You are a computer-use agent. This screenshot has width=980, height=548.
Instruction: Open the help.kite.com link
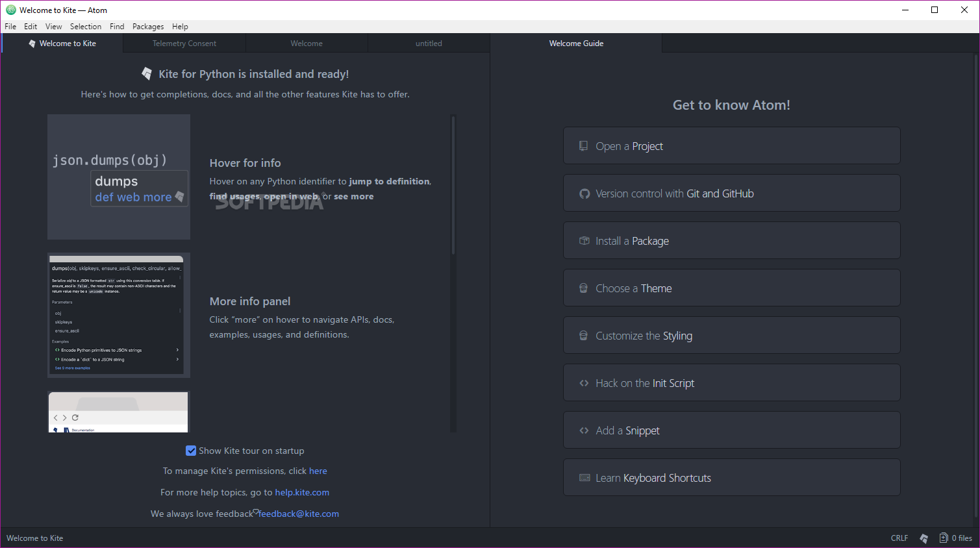(x=302, y=492)
